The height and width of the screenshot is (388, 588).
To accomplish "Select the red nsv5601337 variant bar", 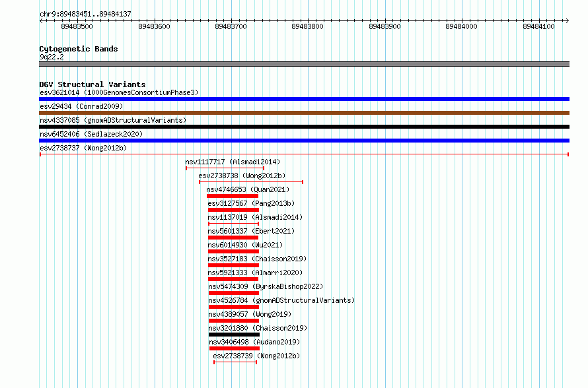I will [x=233, y=238].
